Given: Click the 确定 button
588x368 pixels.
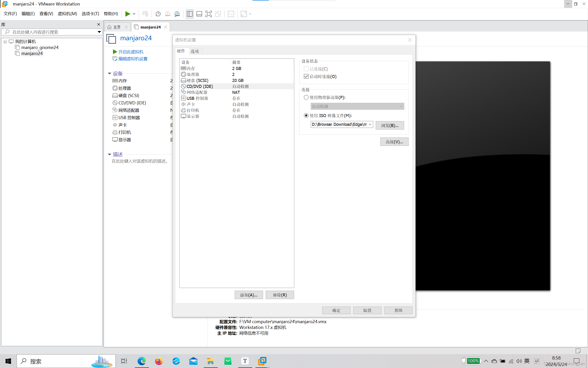Looking at the screenshot, I should coord(336,310).
